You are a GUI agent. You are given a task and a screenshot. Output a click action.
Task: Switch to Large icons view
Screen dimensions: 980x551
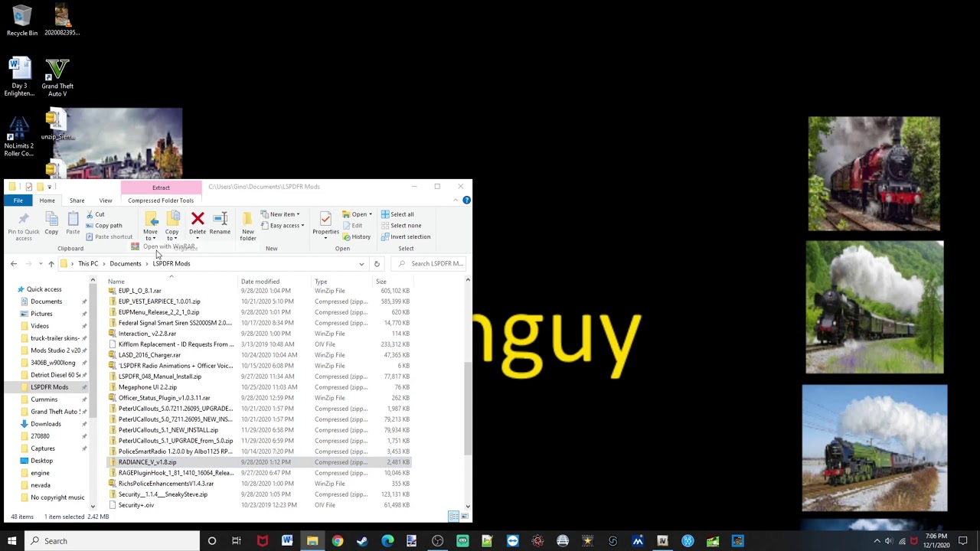coord(463,517)
